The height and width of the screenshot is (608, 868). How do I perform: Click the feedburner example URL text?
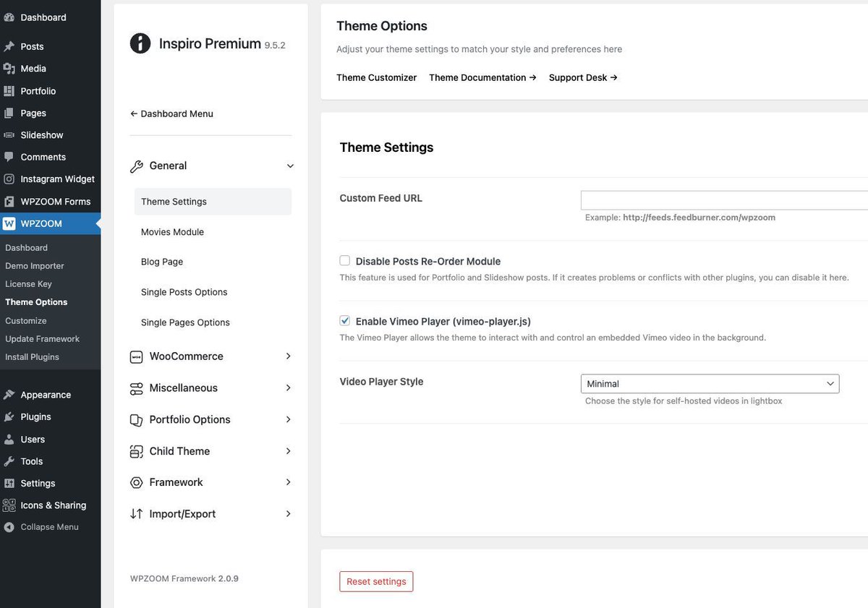click(699, 218)
